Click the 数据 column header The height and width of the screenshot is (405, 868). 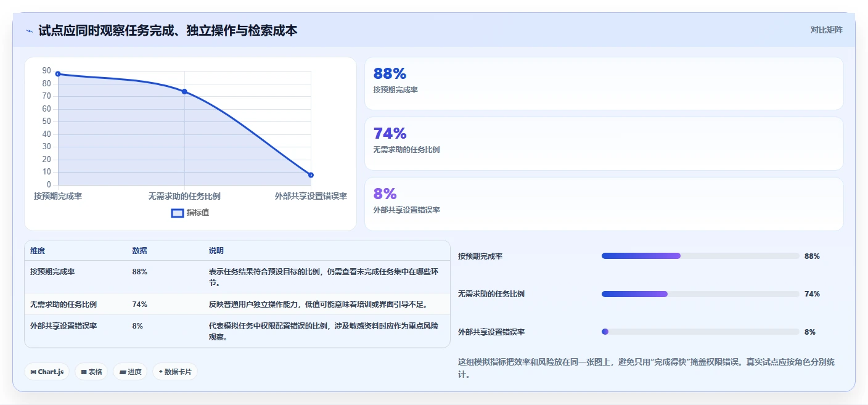click(139, 251)
